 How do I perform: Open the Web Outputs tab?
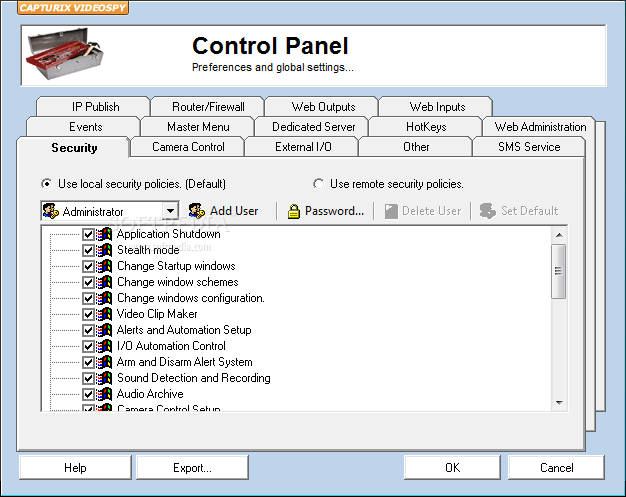323,107
